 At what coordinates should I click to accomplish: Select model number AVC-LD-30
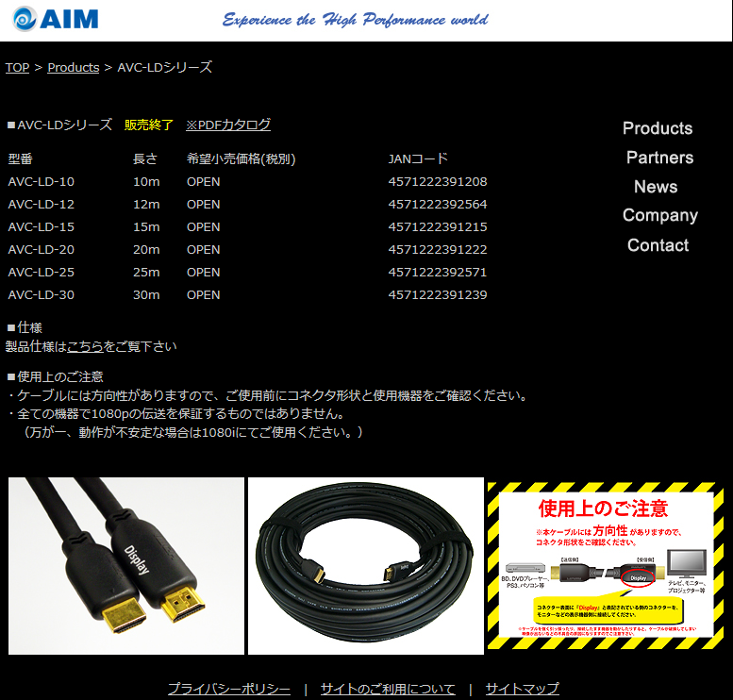(x=42, y=295)
